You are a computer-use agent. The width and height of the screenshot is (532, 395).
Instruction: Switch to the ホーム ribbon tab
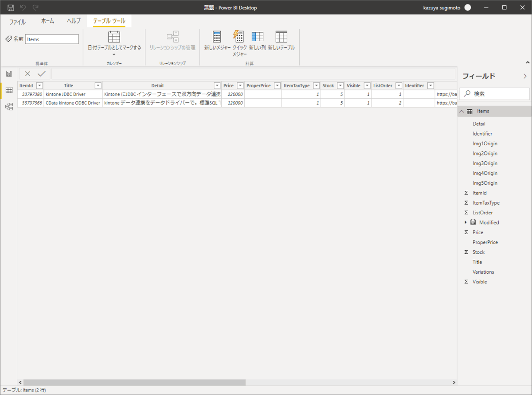pyautogui.click(x=47, y=21)
